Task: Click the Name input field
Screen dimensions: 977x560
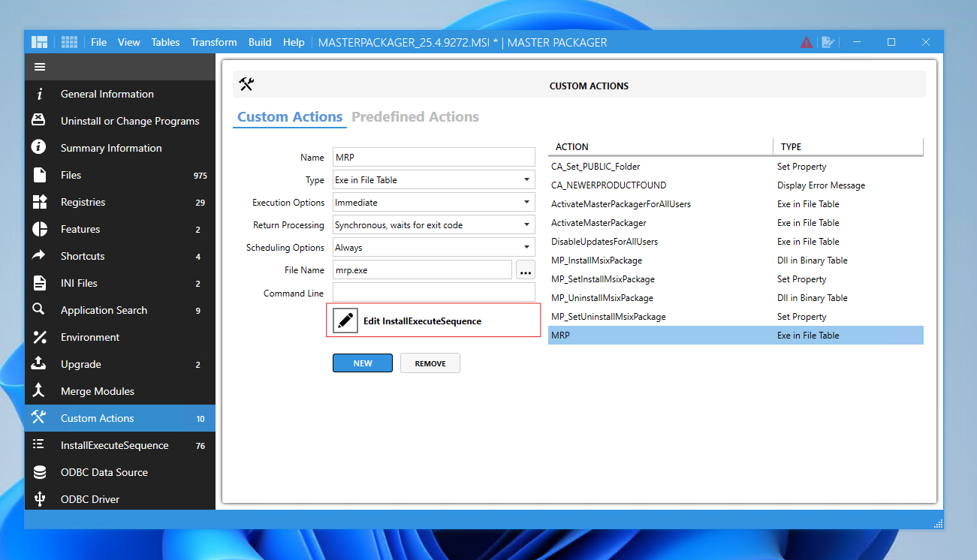Action: pos(434,158)
